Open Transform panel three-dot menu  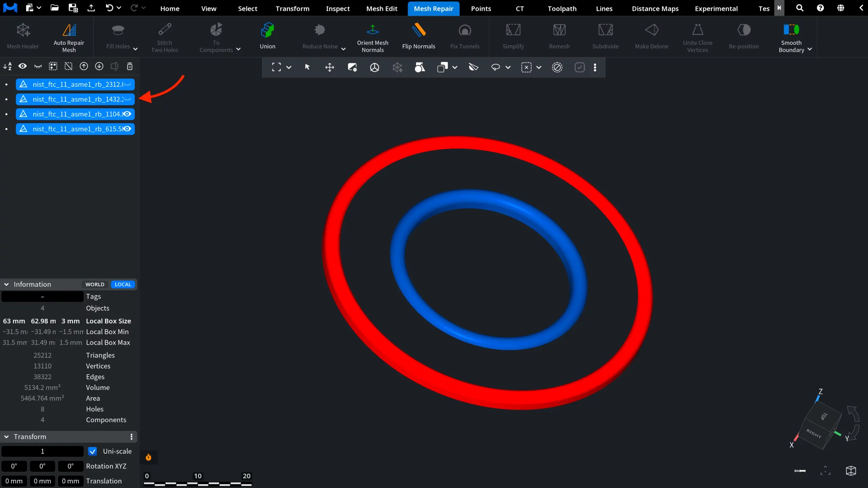[x=131, y=436]
